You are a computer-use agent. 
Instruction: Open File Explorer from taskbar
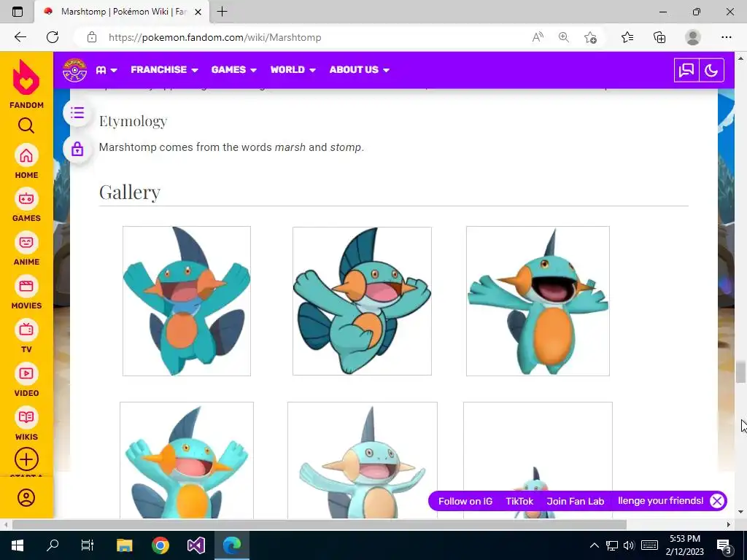click(124, 545)
